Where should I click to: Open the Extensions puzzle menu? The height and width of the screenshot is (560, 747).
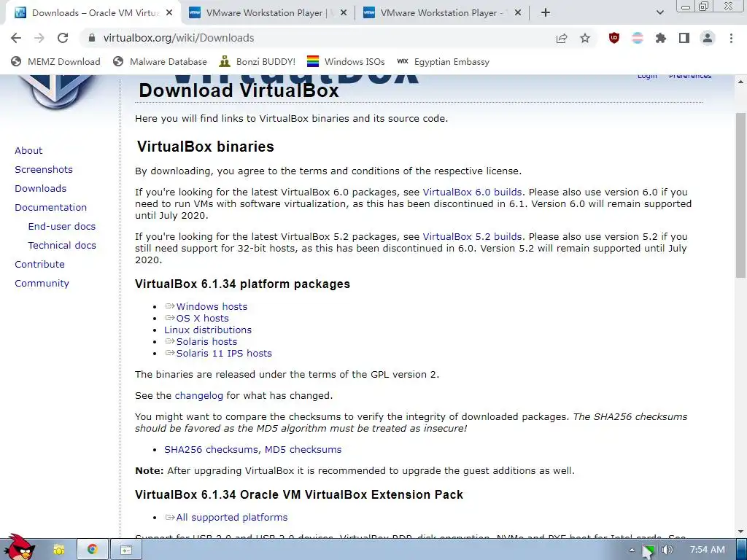[661, 38]
